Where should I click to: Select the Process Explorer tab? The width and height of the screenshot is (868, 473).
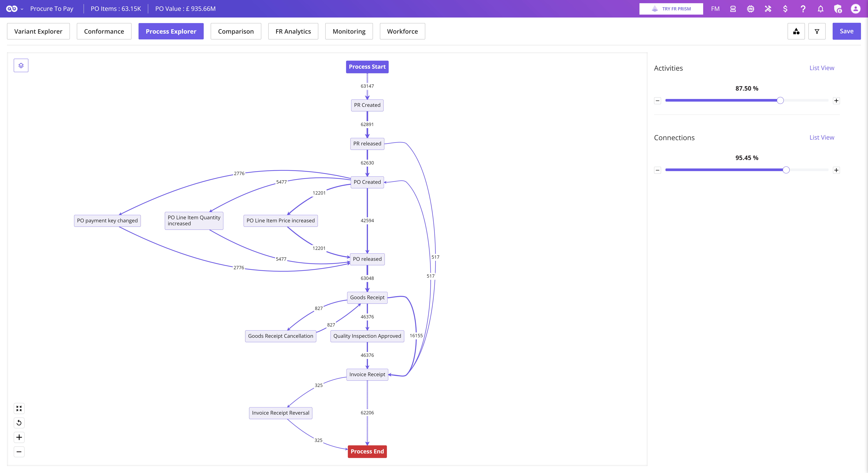click(171, 31)
